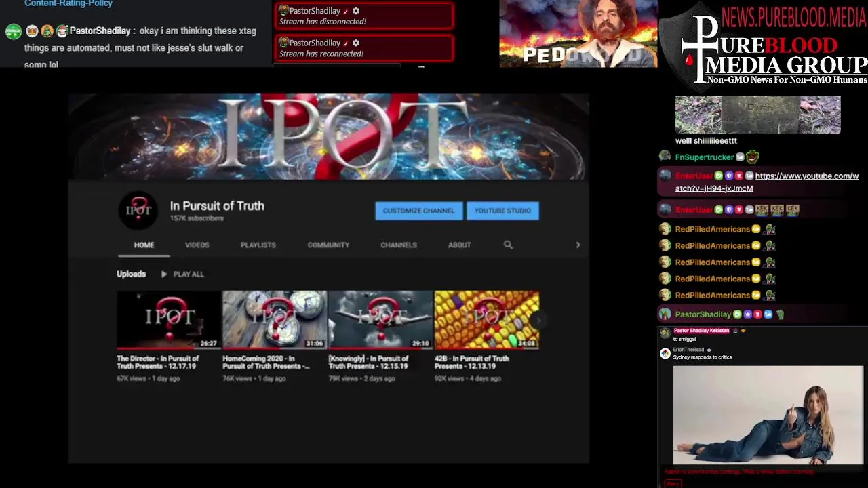The height and width of the screenshot is (488, 868).
Task: Open woman in denim image in chat
Action: coord(768,415)
